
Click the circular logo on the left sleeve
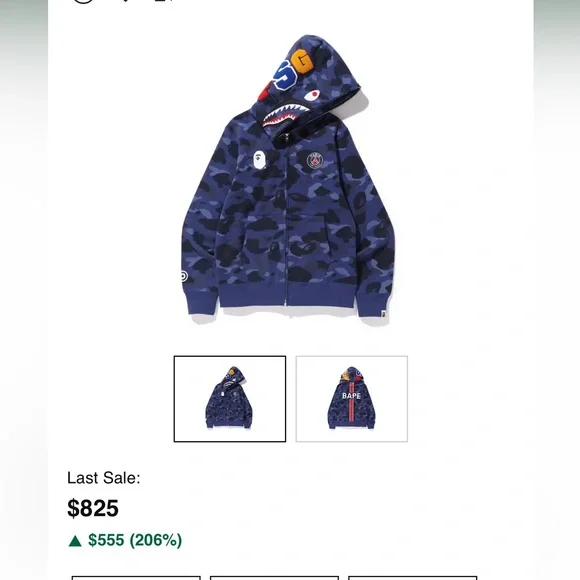click(x=184, y=276)
